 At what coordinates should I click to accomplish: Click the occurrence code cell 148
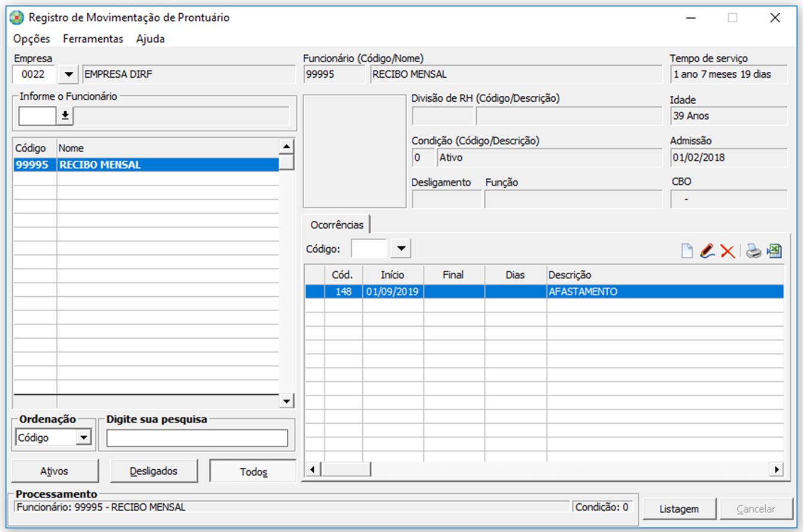click(344, 292)
